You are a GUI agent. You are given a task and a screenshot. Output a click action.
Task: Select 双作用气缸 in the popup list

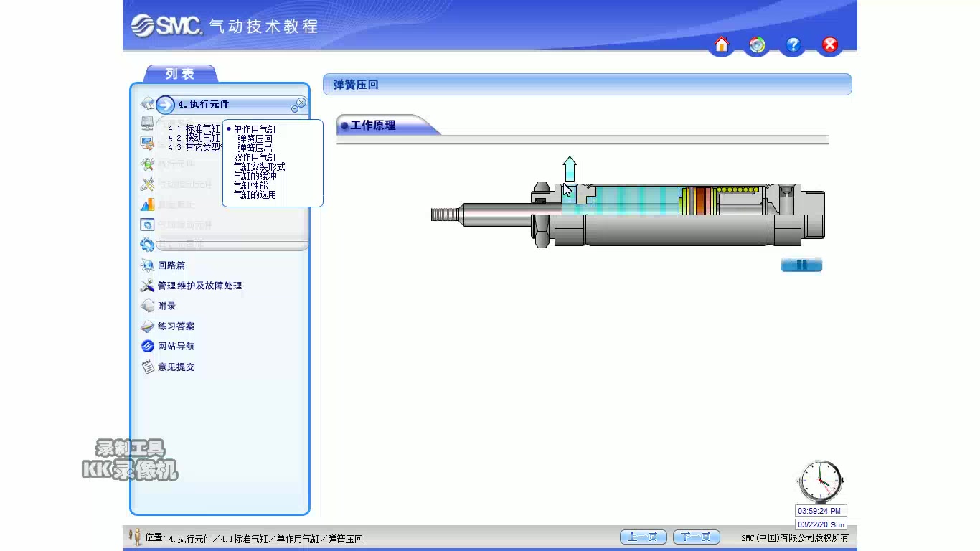click(x=255, y=157)
